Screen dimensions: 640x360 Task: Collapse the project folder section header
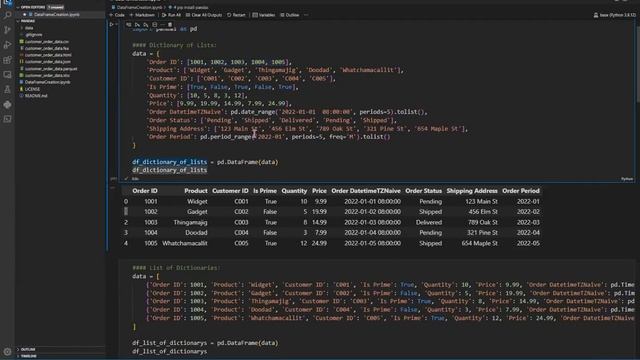tap(27, 21)
